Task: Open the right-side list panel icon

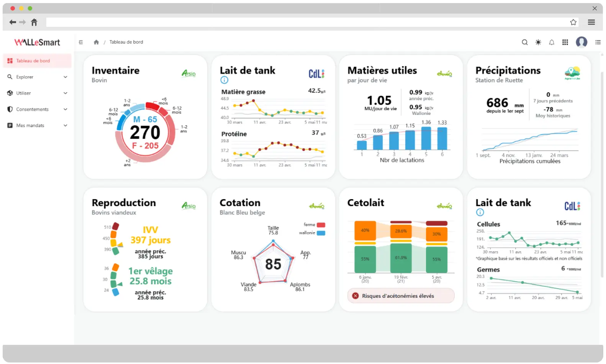Action: tap(598, 42)
